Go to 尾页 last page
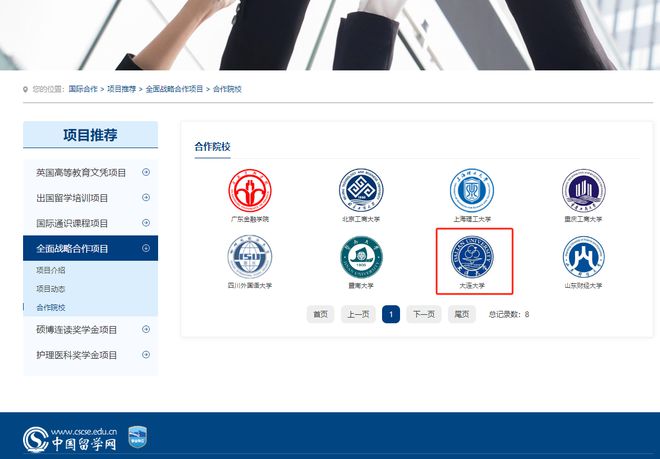660x459 pixels. pyautogui.click(x=462, y=314)
